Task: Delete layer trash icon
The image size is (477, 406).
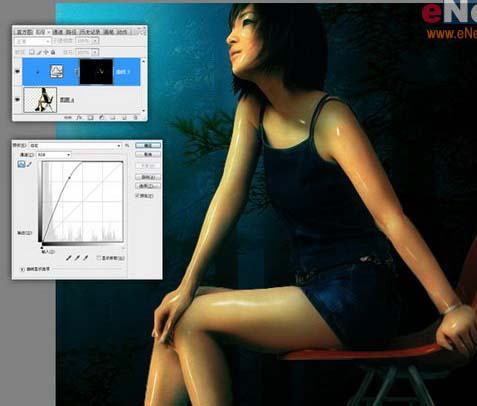Action: click(x=135, y=117)
